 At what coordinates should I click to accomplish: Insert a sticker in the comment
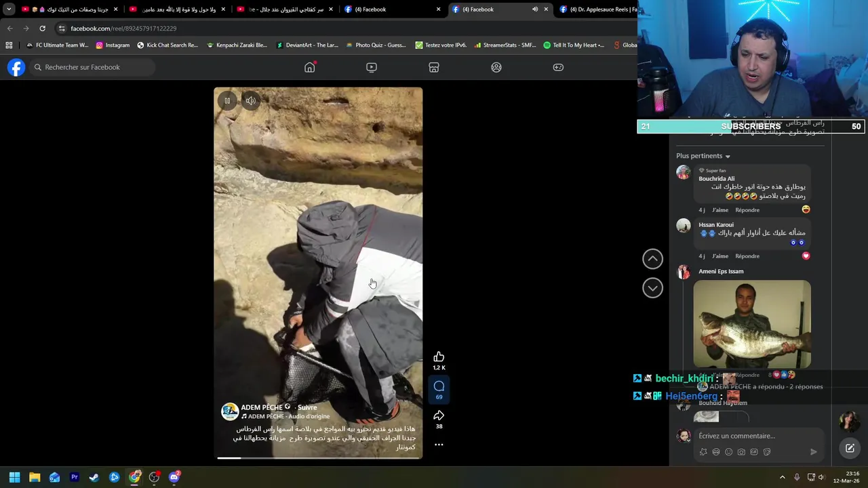[x=767, y=452]
